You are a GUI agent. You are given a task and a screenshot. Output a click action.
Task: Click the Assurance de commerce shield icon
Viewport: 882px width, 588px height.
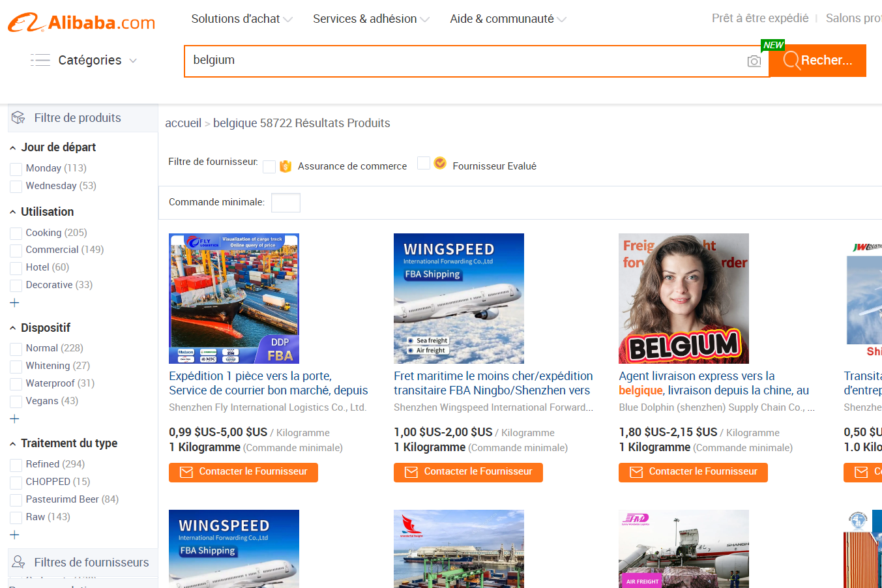(x=286, y=166)
